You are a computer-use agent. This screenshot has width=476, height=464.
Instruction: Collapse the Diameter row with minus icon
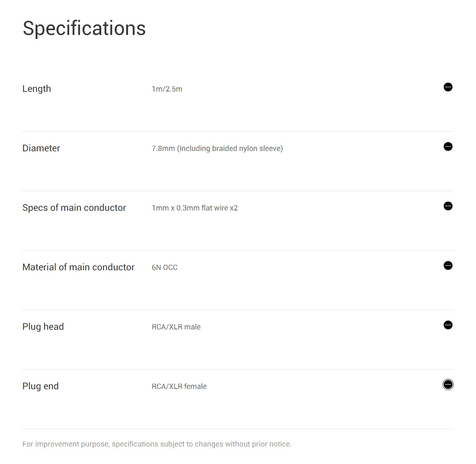point(448,146)
